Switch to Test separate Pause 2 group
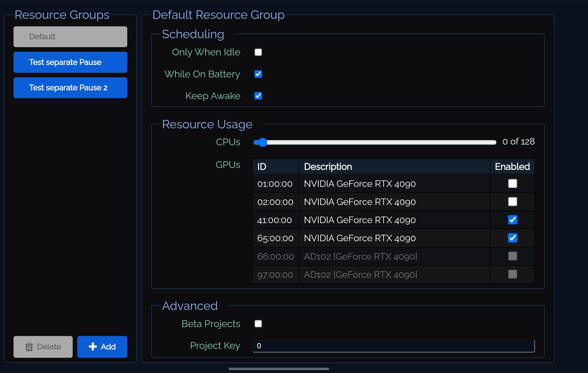 [70, 88]
